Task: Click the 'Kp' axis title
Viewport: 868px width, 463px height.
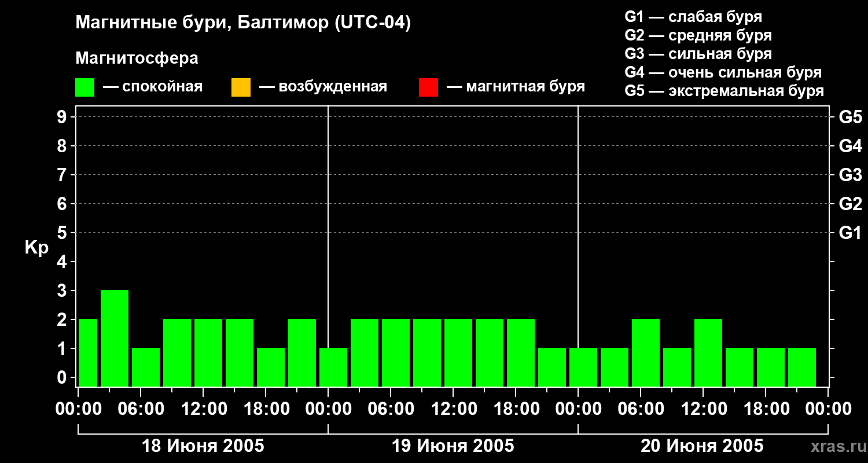Action: [x=36, y=248]
